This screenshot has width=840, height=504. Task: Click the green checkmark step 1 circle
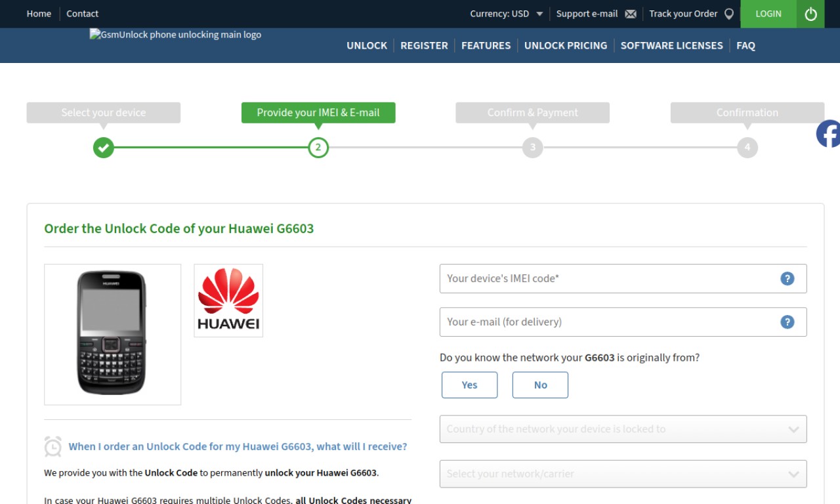103,148
